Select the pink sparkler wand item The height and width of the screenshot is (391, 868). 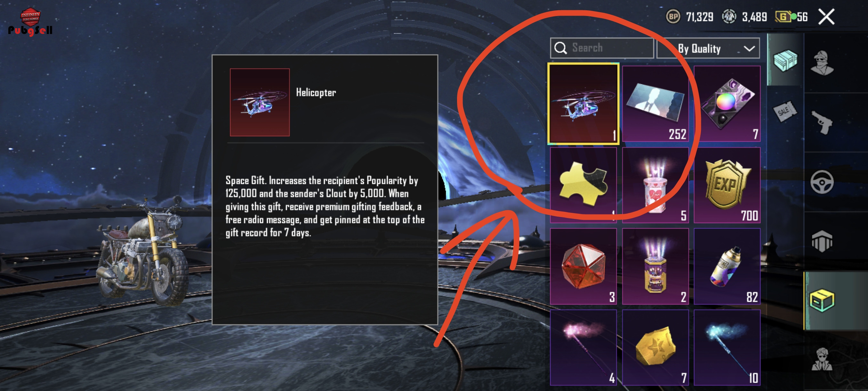(583, 347)
